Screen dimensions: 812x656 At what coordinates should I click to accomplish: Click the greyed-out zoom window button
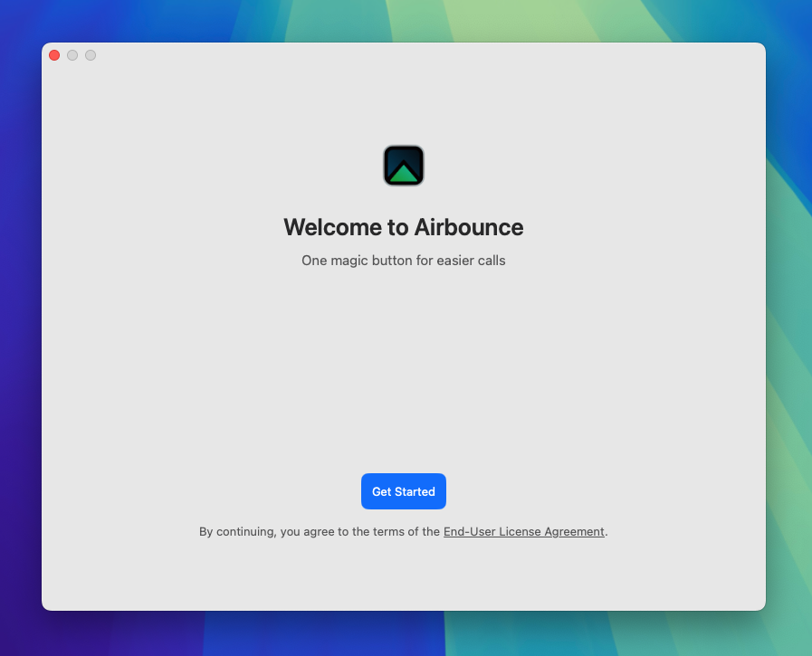(x=91, y=55)
